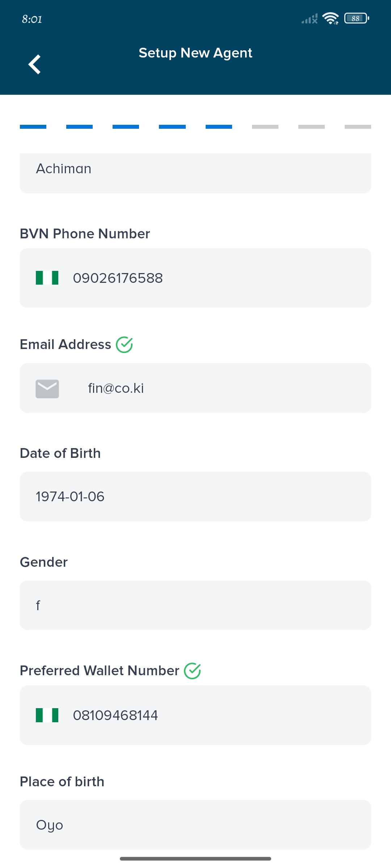Tap the Nigerian flag in wallet number field

coord(47,715)
